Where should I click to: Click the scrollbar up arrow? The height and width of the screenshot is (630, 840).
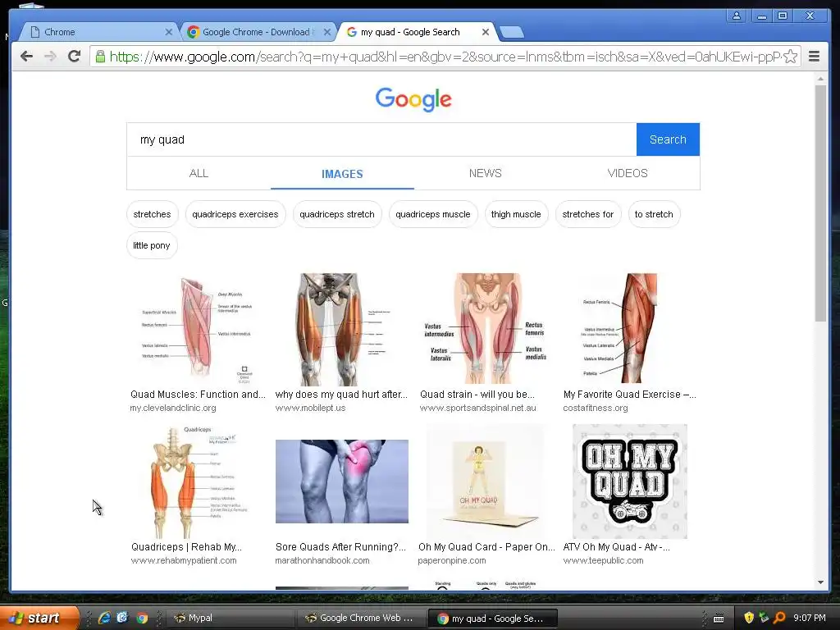tap(820, 79)
